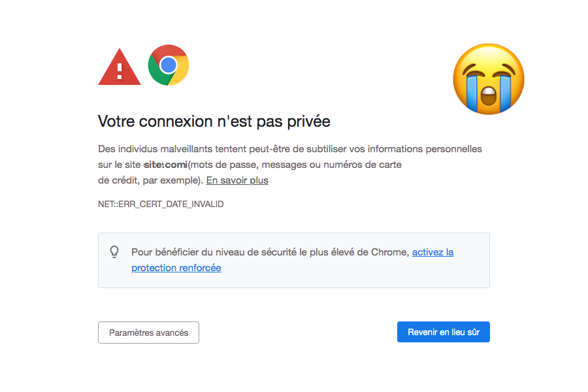
Task: Click the bold site.com domain name
Action: pyautogui.click(x=165, y=165)
